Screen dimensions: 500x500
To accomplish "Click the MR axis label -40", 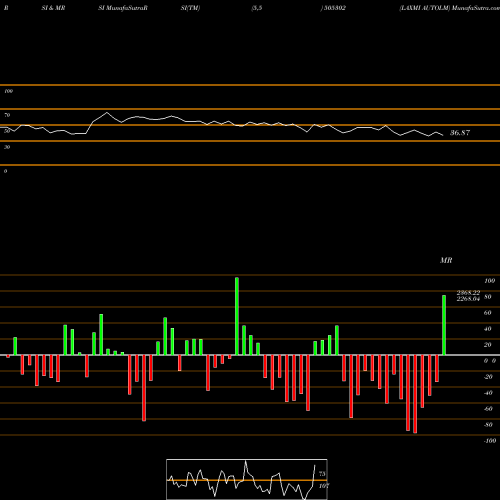I will 488,393.
